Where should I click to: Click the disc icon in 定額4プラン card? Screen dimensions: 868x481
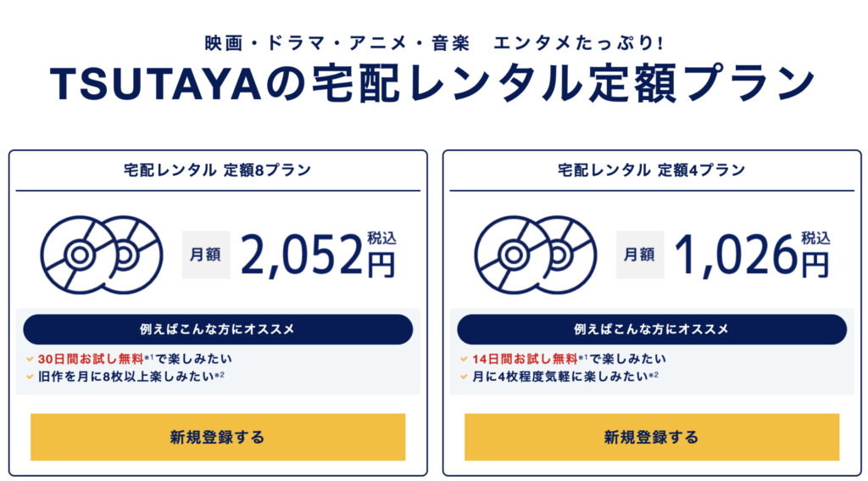(x=536, y=254)
